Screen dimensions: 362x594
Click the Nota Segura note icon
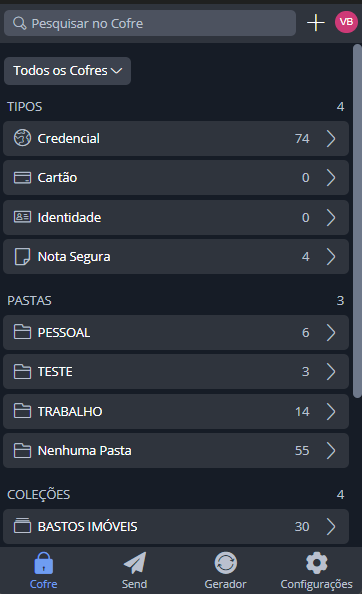[x=22, y=256]
